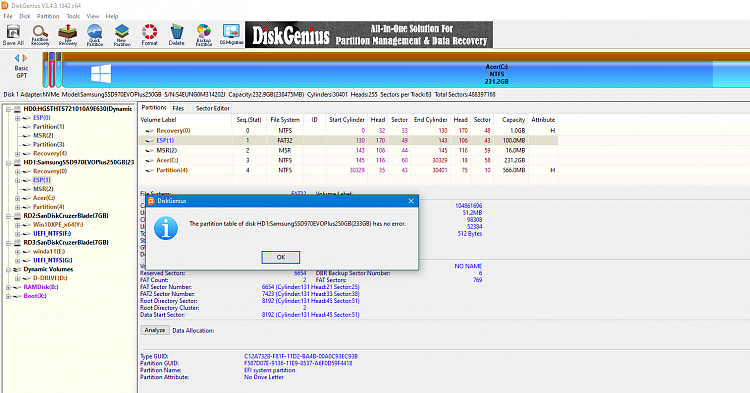Click the Analyze button

point(154,330)
